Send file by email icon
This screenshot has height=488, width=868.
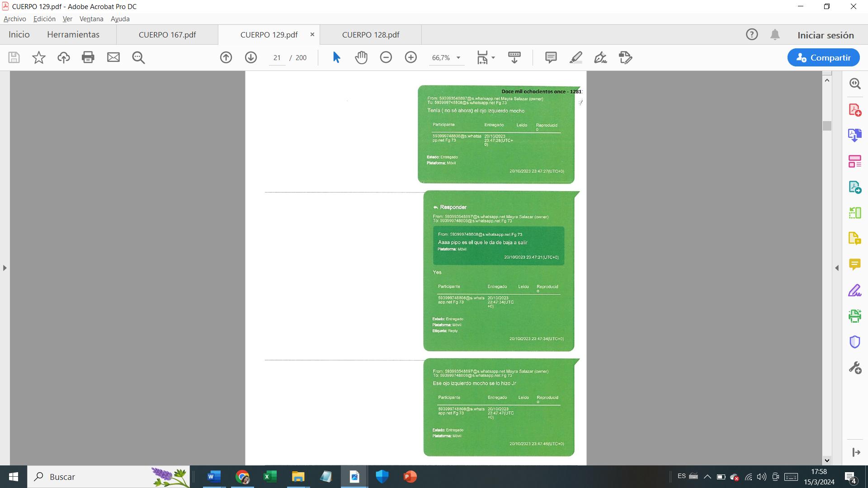[113, 57]
